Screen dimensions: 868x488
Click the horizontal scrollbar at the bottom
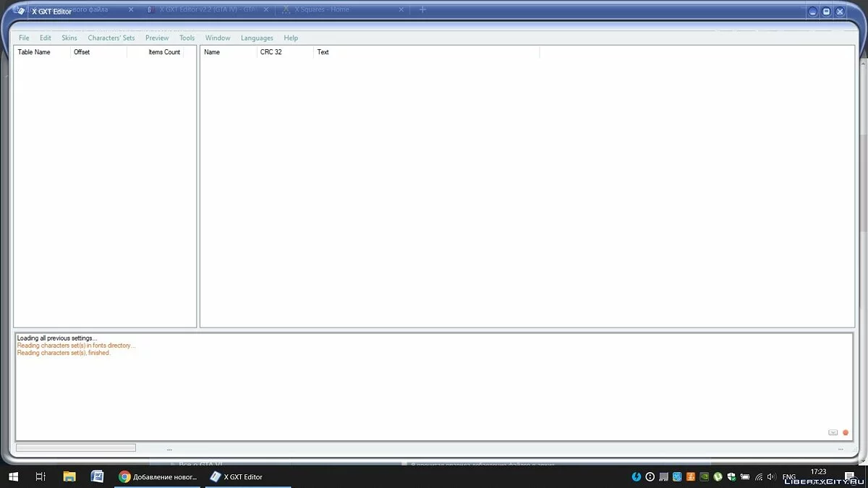(76, 447)
